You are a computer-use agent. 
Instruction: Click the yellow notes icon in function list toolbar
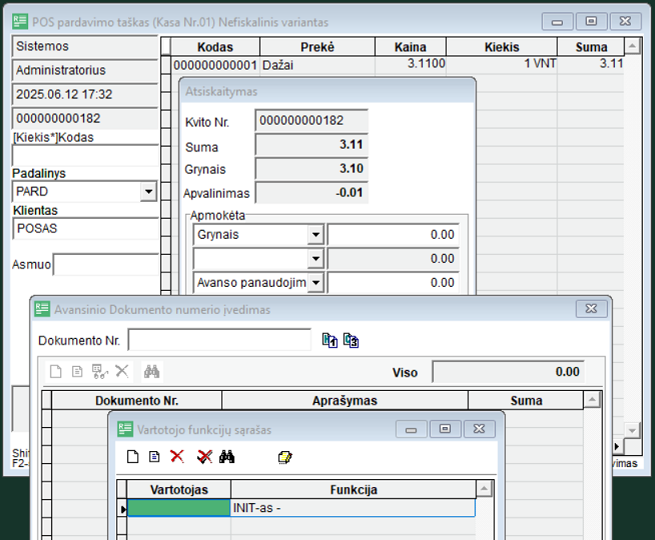pyautogui.click(x=285, y=457)
